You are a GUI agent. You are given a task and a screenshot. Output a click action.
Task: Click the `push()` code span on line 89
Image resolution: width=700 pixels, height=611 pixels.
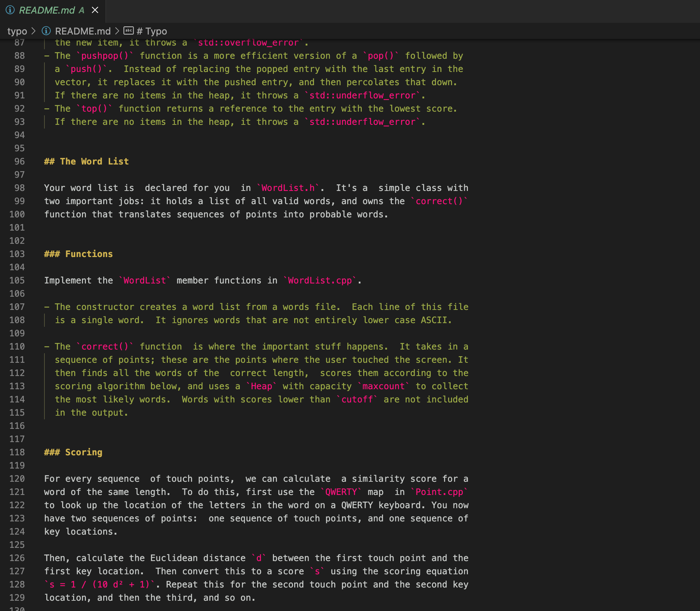click(x=86, y=69)
